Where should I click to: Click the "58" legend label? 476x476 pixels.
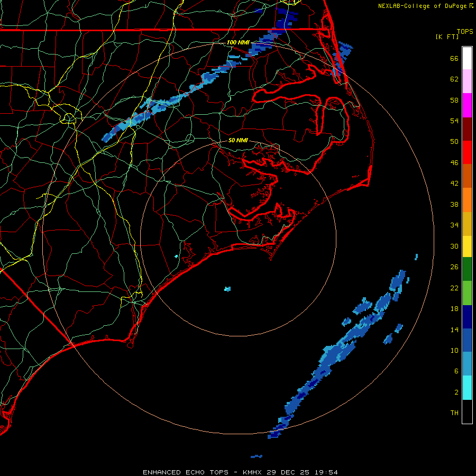click(454, 100)
